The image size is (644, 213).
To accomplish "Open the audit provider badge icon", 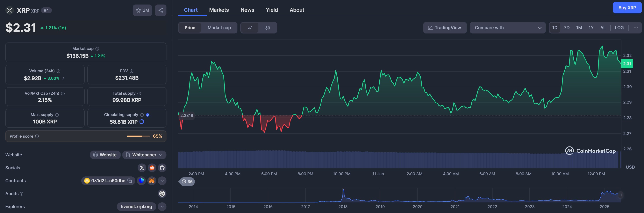I will [x=162, y=194].
